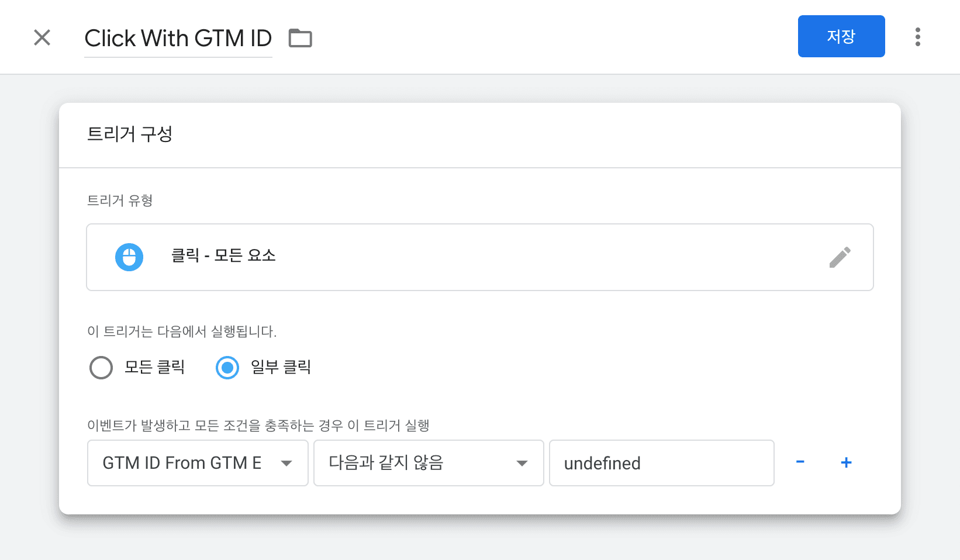Click the 트리거 구성 panel header

130,134
